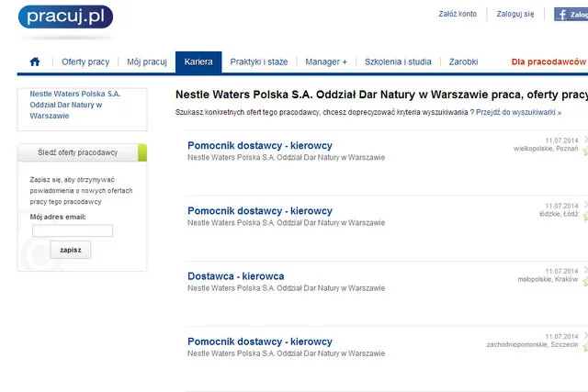Focus the Mój adres email field

tap(73, 230)
